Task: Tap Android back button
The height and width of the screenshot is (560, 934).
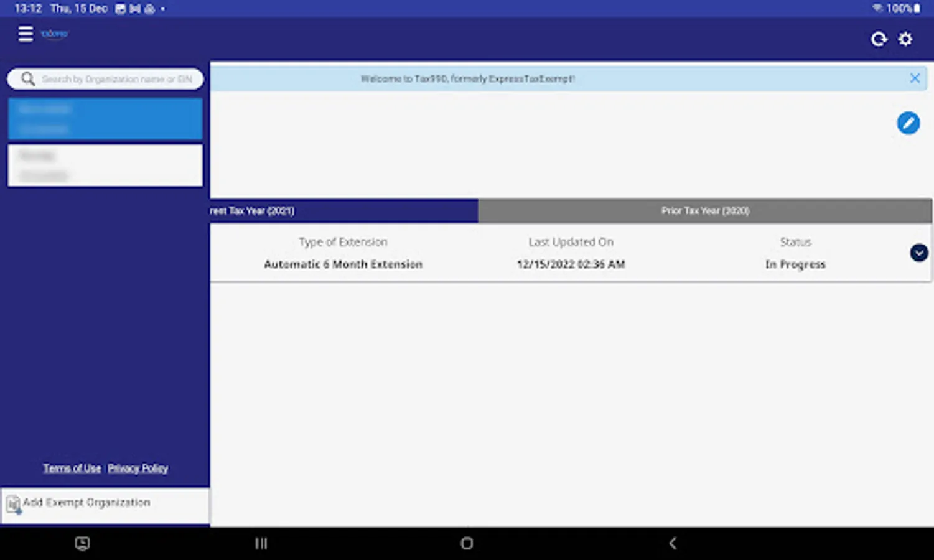Action: click(673, 543)
